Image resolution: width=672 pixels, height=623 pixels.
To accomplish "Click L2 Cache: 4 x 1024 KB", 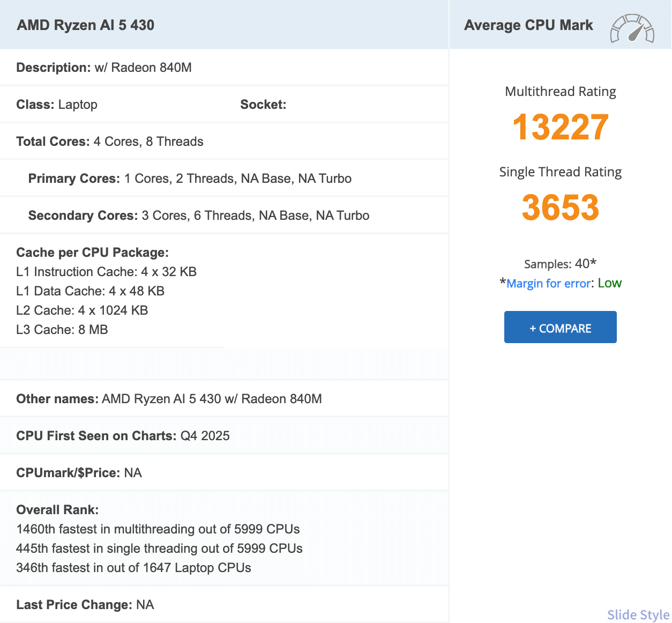I will coord(82,310).
